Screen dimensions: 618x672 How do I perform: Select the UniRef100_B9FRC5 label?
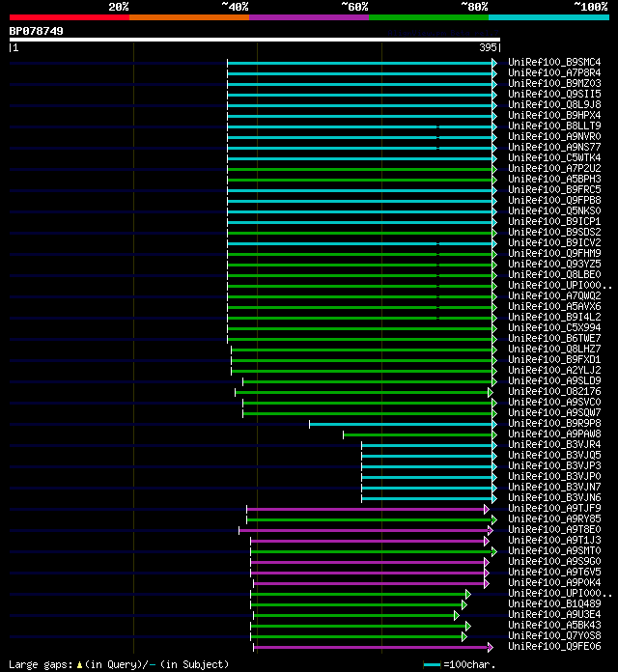pos(554,189)
